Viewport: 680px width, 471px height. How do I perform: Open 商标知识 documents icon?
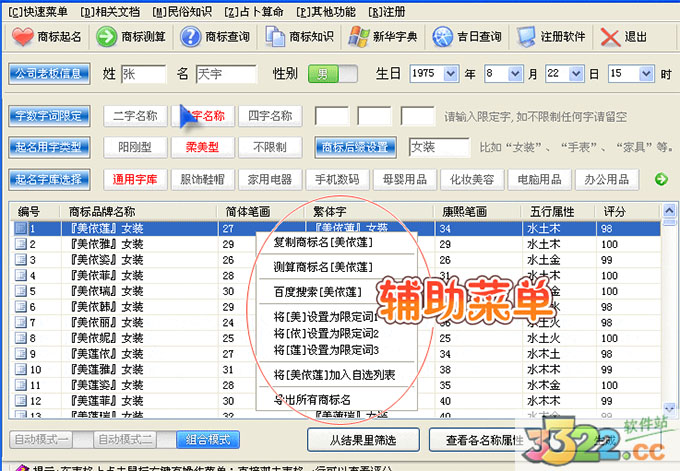point(275,37)
